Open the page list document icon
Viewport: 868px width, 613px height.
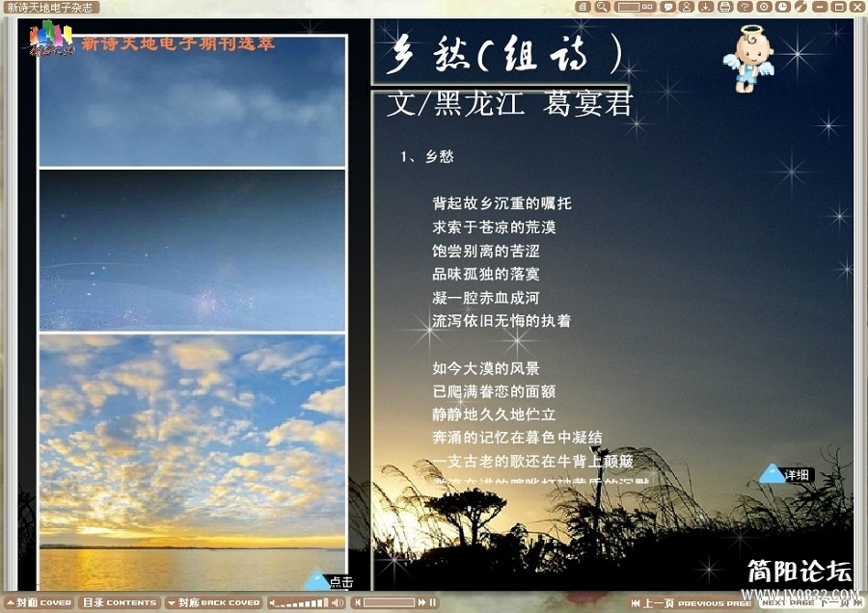click(x=583, y=7)
